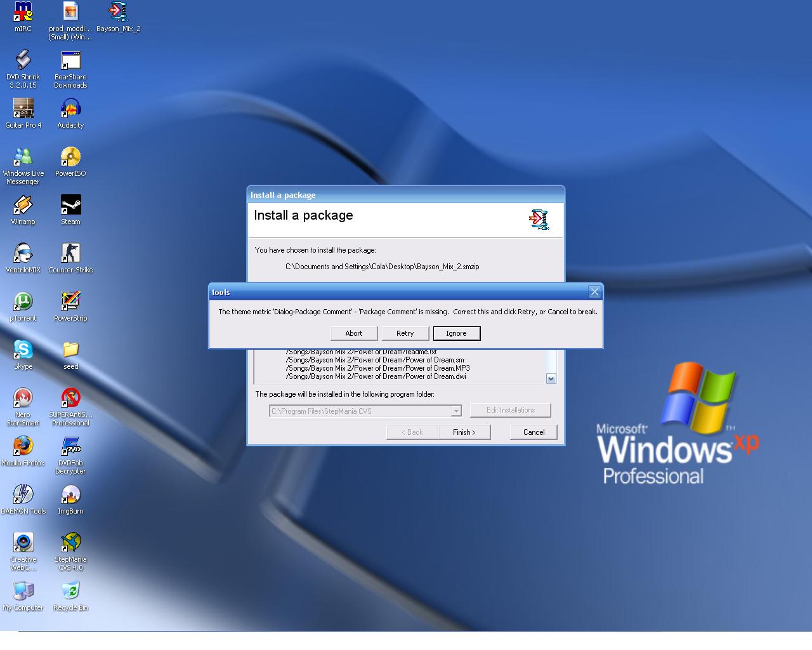The height and width of the screenshot is (650, 812).
Task: Click the package icon in installer header
Action: tap(539, 219)
